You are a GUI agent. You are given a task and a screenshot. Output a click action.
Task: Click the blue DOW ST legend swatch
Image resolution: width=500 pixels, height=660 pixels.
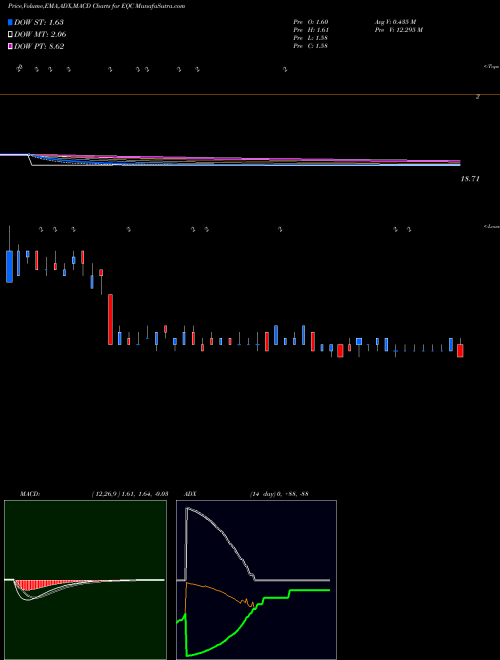click(10, 22)
